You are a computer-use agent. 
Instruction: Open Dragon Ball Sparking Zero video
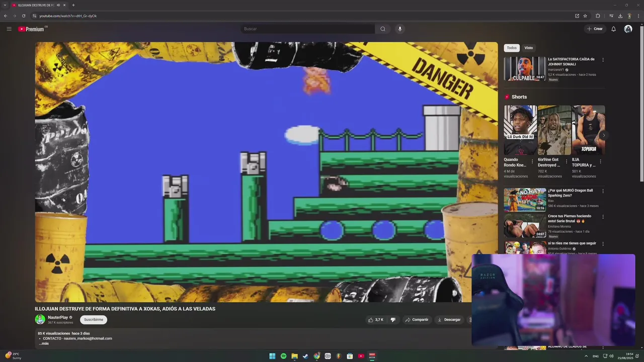pos(525,200)
